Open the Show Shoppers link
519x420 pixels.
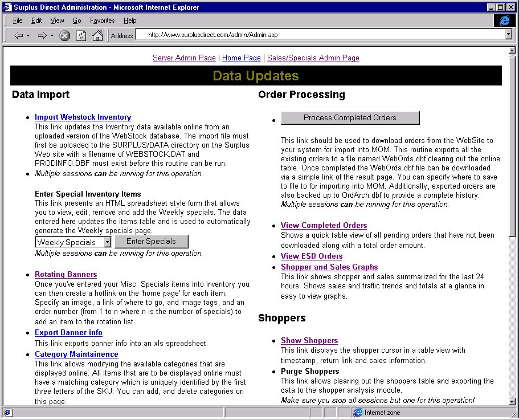point(309,341)
